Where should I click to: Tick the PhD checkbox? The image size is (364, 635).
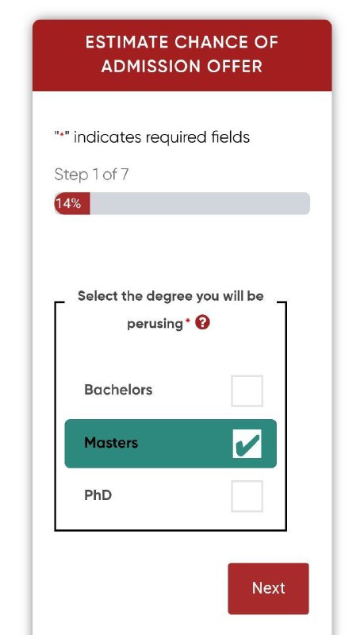pos(247,496)
